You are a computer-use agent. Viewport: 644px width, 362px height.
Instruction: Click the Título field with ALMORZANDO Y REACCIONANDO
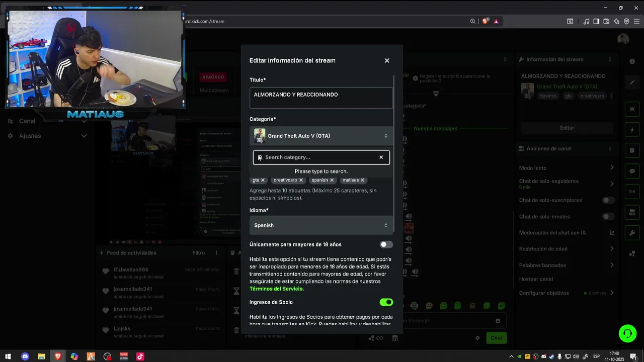point(321,98)
